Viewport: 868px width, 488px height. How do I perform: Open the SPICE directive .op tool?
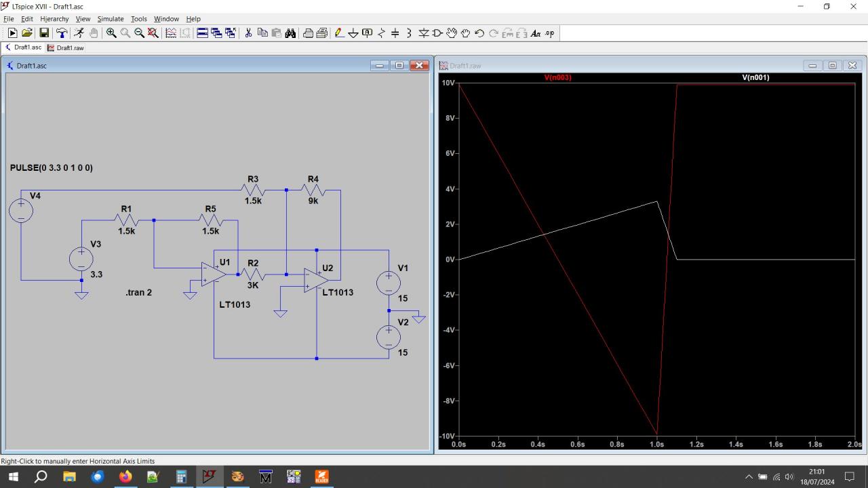(549, 33)
